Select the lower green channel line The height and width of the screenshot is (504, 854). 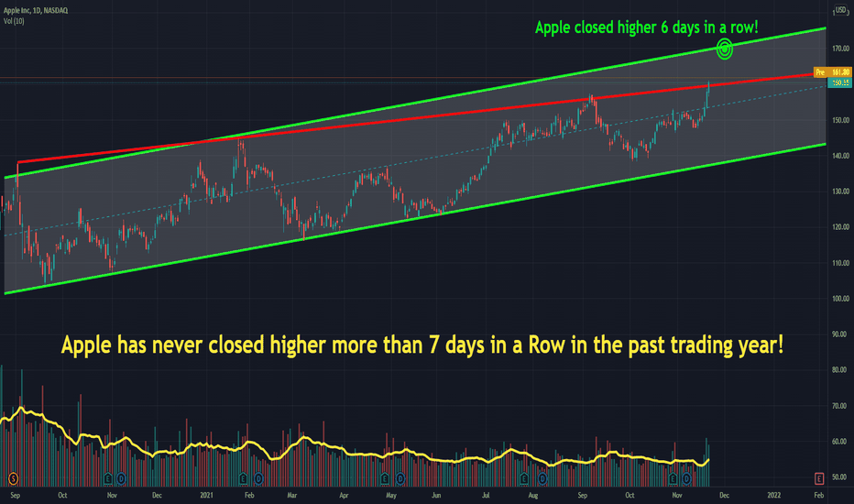[414, 220]
